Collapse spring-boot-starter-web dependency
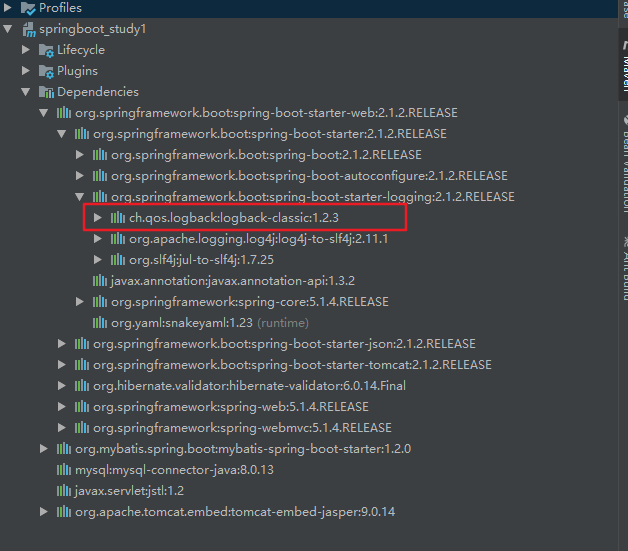 [x=44, y=113]
